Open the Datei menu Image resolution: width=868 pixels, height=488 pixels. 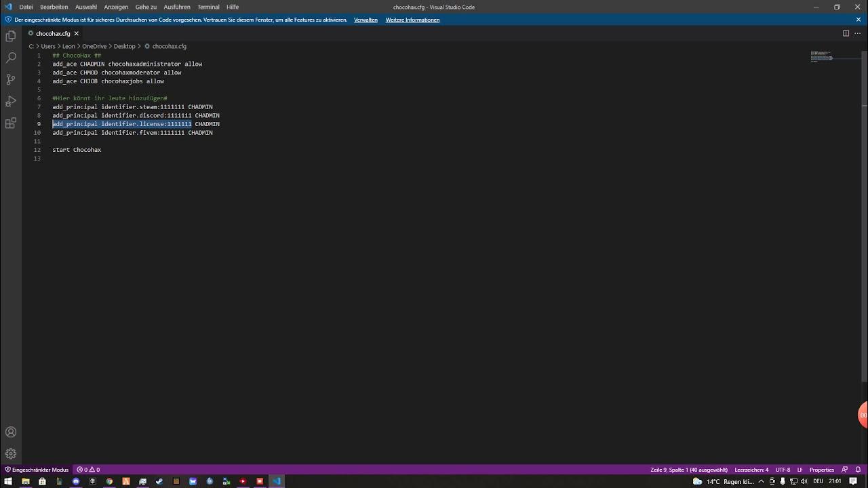[x=26, y=7]
